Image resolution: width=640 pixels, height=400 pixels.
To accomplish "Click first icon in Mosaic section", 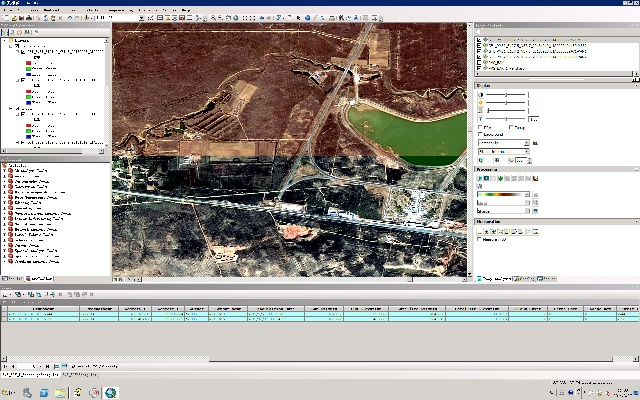I will click(480, 232).
